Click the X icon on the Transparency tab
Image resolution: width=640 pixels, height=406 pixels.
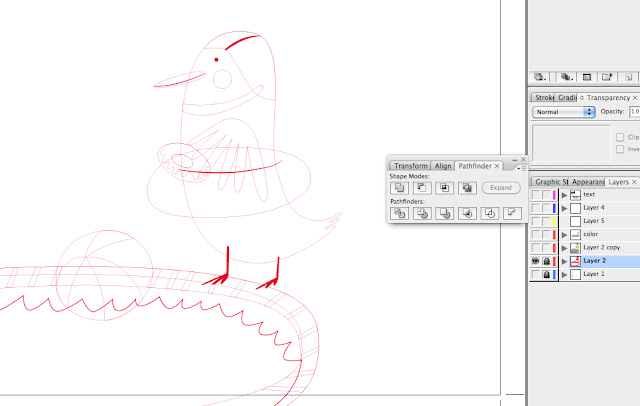(x=635, y=98)
